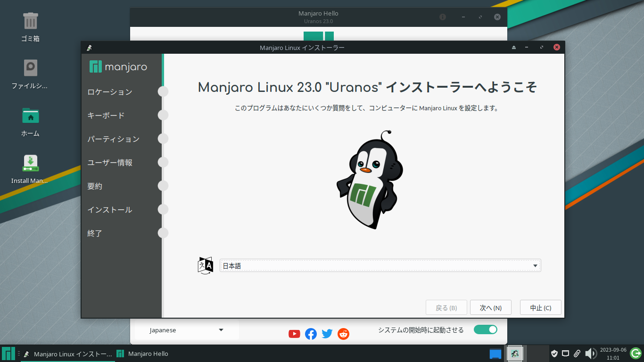
Task: Click the security shield tray icon
Action: (554, 354)
